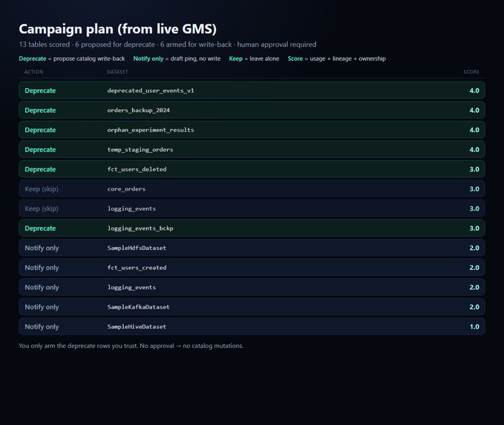The height and width of the screenshot is (425, 504).
Task: Select logging_events in the Keep (skip) row
Action: click(x=131, y=208)
